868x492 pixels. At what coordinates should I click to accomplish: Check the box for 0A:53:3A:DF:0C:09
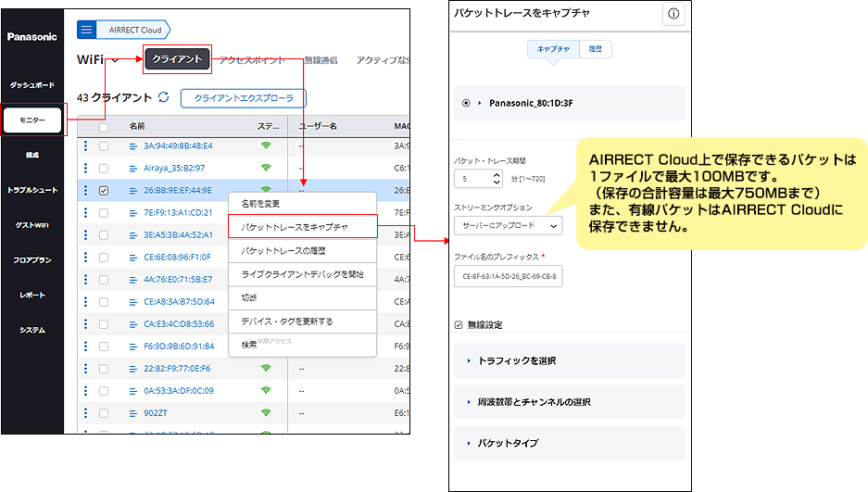pos(104,391)
